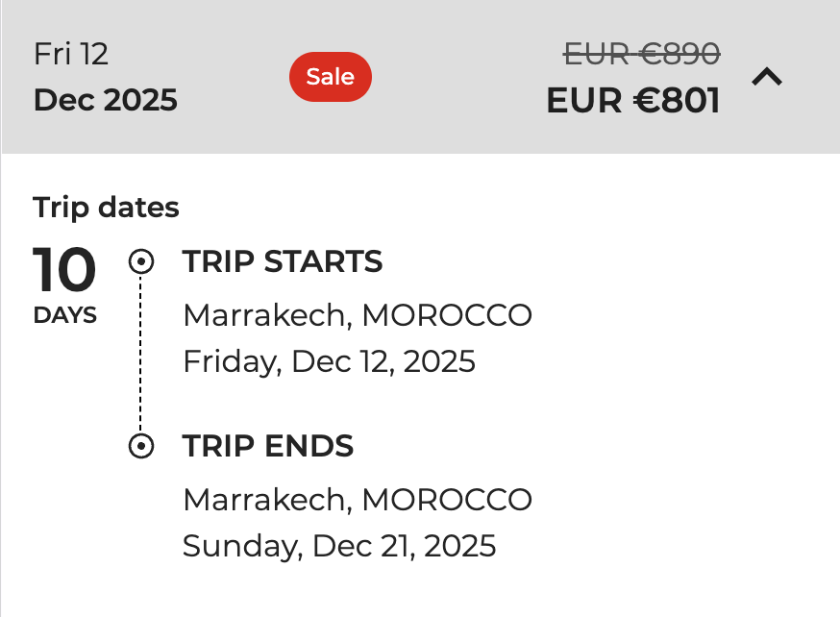The height and width of the screenshot is (617, 840).
Task: Click the trip start circle marker
Action: coord(141,261)
